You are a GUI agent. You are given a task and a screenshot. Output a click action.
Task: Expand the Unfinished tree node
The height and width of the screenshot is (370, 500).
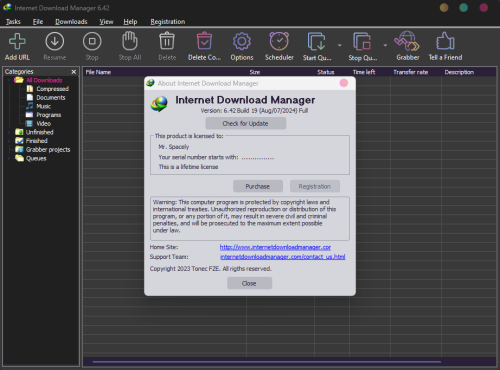pyautogui.click(x=9, y=132)
